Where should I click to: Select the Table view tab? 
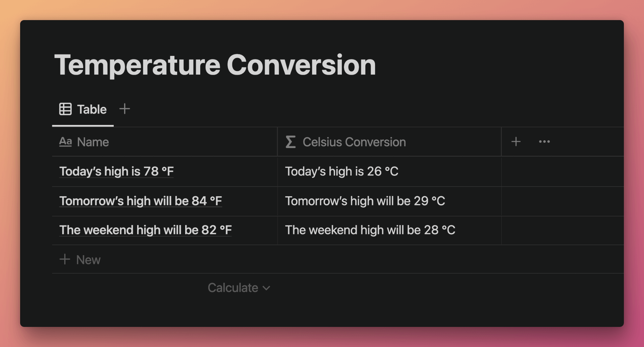click(x=83, y=109)
